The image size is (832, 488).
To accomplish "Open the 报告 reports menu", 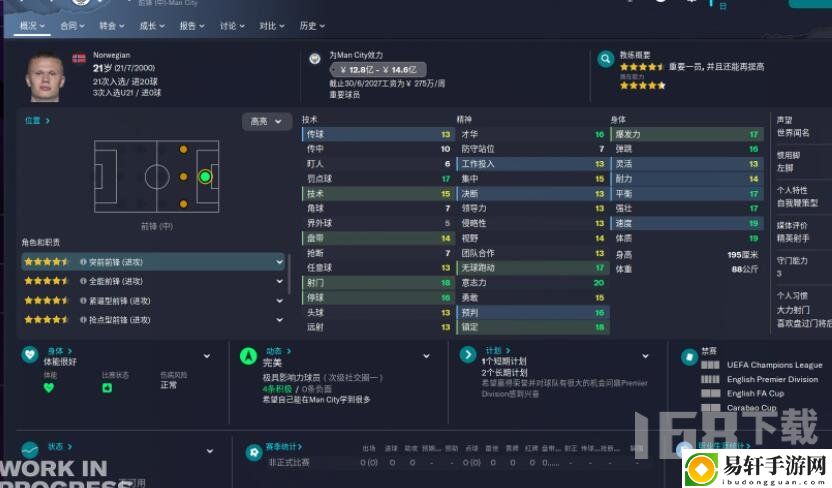I will point(192,25).
